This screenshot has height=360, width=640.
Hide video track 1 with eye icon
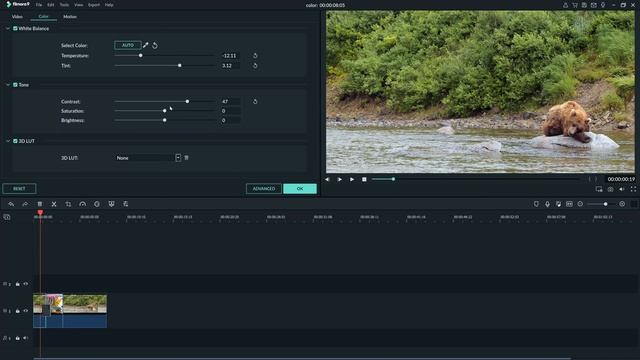pyautogui.click(x=26, y=311)
